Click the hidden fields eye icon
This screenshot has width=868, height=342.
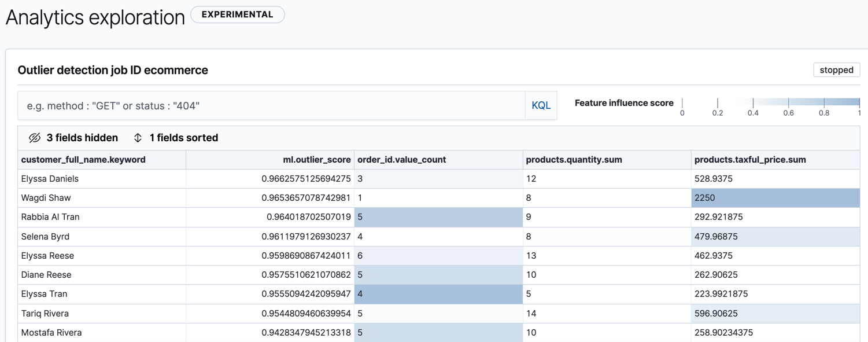[35, 138]
